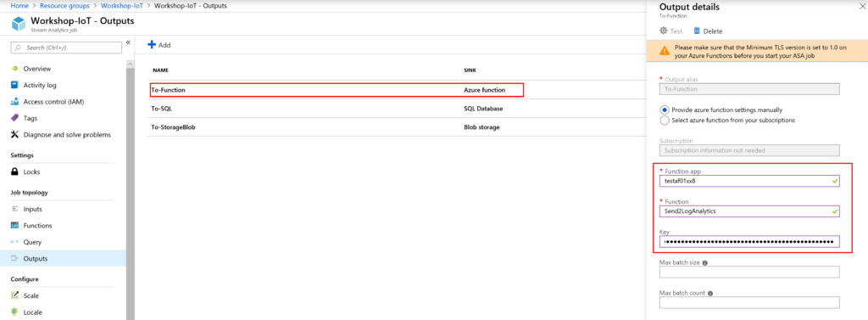
Task: Click the Stream Analytics job cube icon
Action: tap(19, 25)
